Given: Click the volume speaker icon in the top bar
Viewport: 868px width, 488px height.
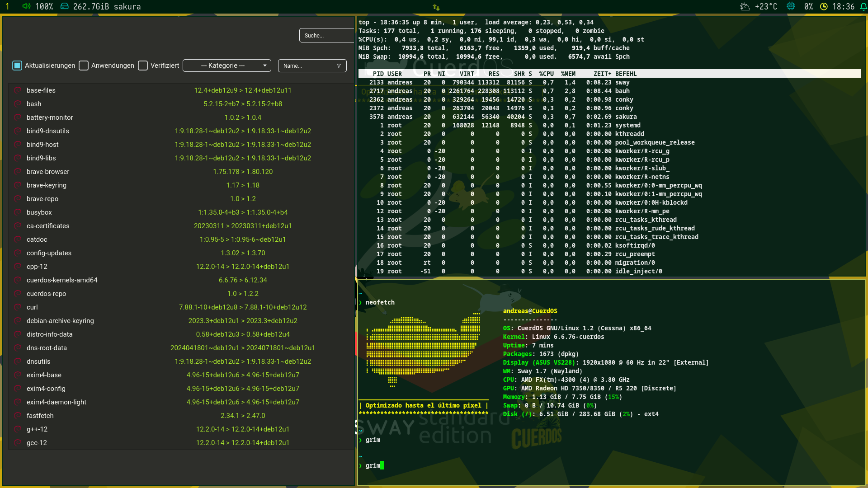Looking at the screenshot, I should tap(26, 6).
